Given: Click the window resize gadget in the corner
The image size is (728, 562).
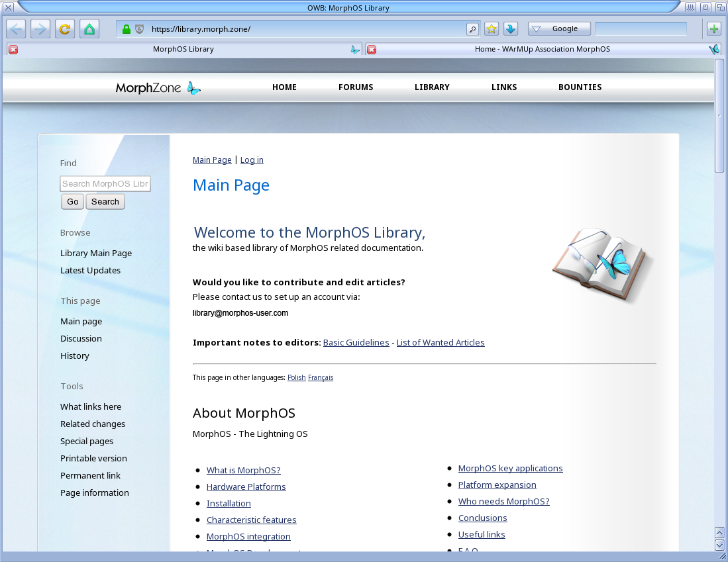Looking at the screenshot, I should 722,557.
